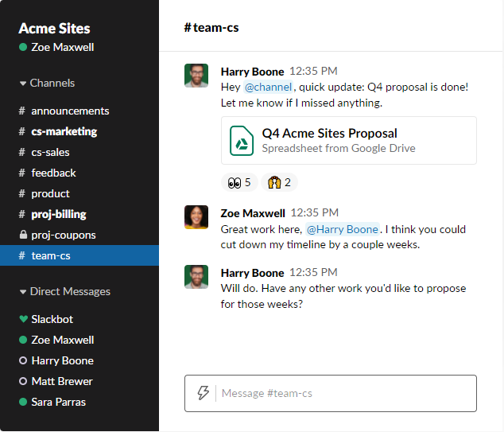Open direct message with Harry Boone
The height and width of the screenshot is (432, 504).
[x=79, y=360]
